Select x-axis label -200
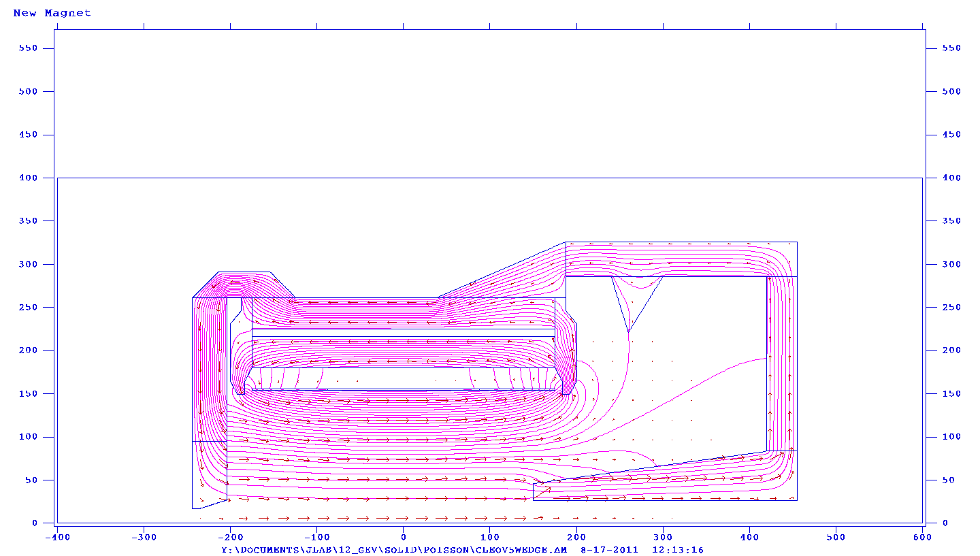This screenshot has height=556, width=980. point(230,537)
